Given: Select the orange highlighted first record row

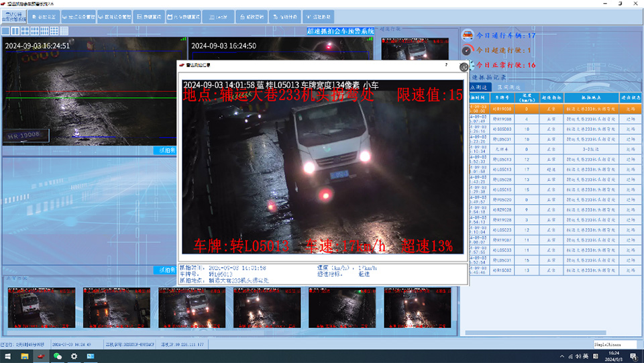Looking at the screenshot, I should tap(551, 108).
